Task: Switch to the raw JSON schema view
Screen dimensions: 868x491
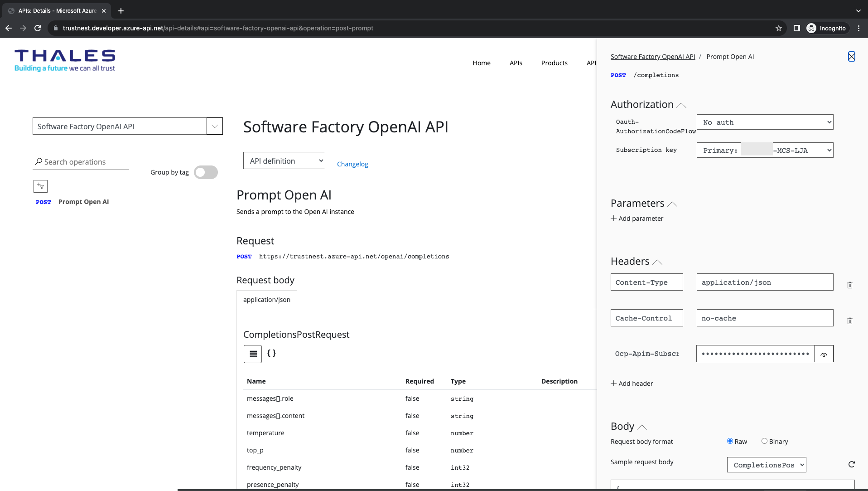Action: pos(271,353)
